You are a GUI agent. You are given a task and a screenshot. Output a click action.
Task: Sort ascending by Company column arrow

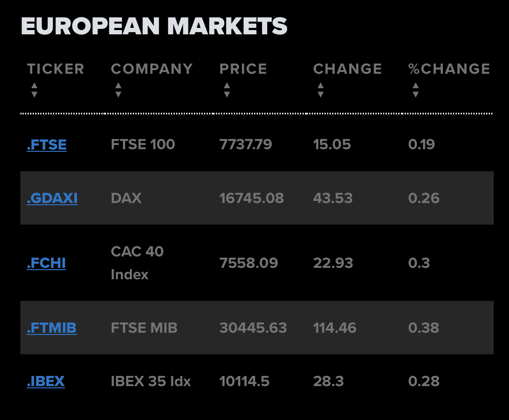[x=118, y=85]
